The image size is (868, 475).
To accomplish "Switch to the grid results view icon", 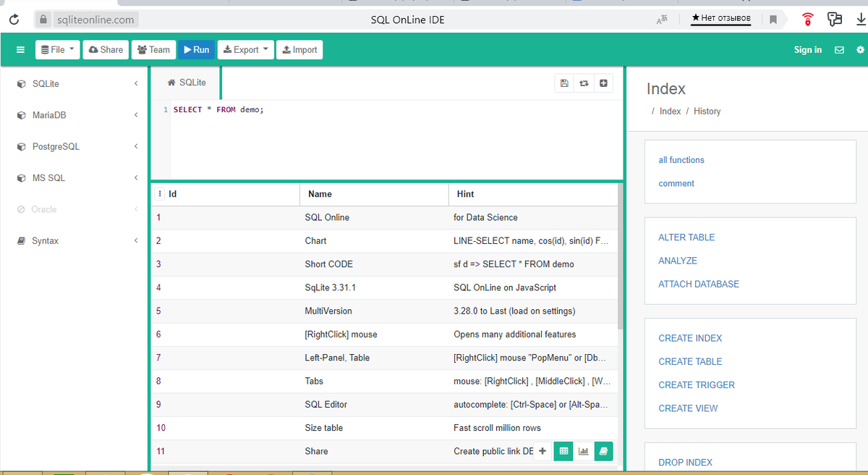I will 563,450.
